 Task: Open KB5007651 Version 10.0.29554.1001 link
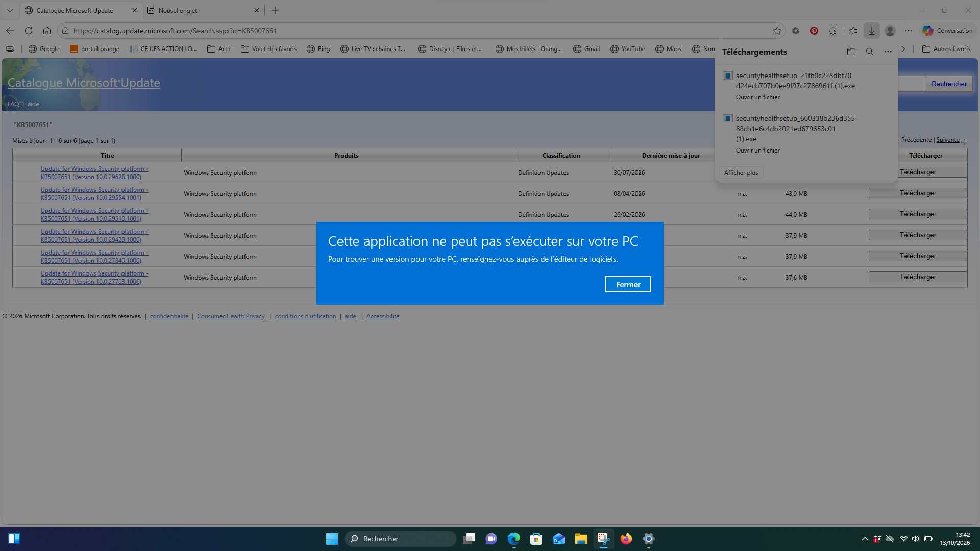(94, 194)
